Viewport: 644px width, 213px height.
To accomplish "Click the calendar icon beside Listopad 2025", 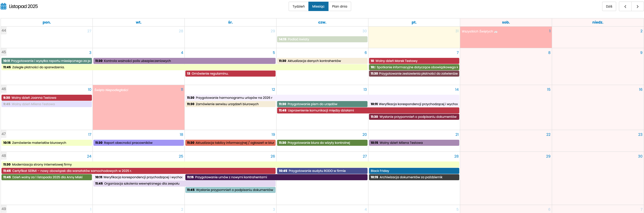I will 3,6.
